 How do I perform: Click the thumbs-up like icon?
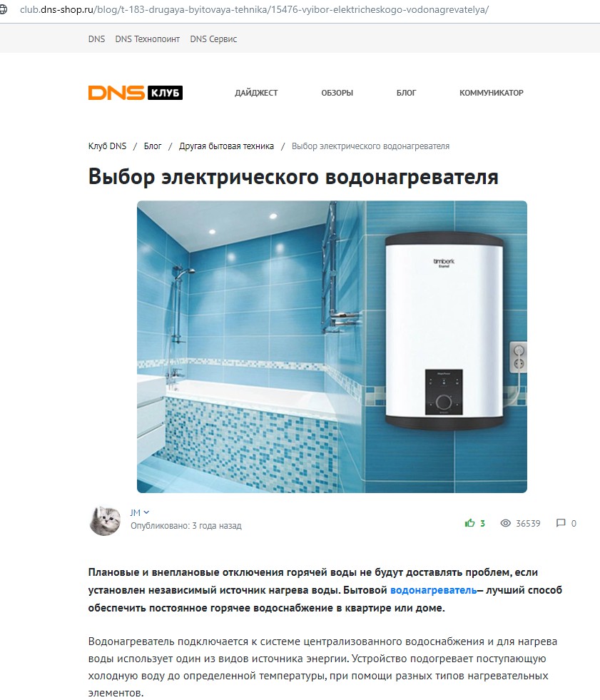469,523
